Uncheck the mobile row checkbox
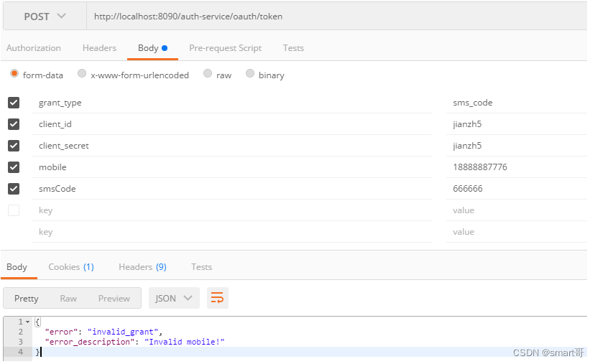595x364 pixels. [14, 167]
